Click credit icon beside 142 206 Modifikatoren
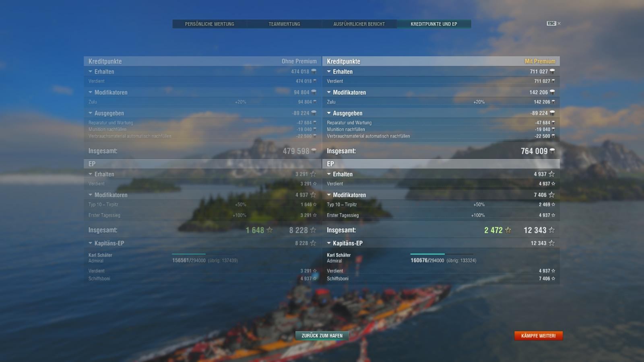The image size is (644, 362). pos(552,93)
